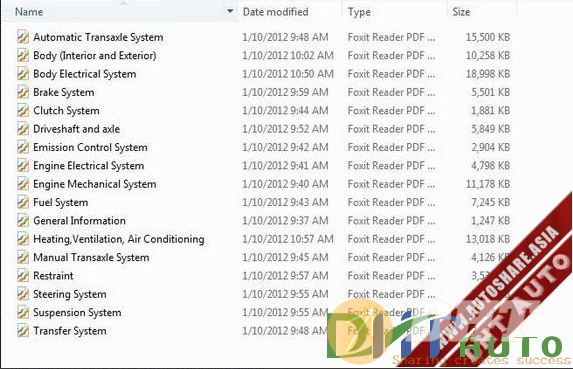Click the Foxit Reader PDF type in Fuel System row
The height and width of the screenshot is (369, 573).
(391, 202)
